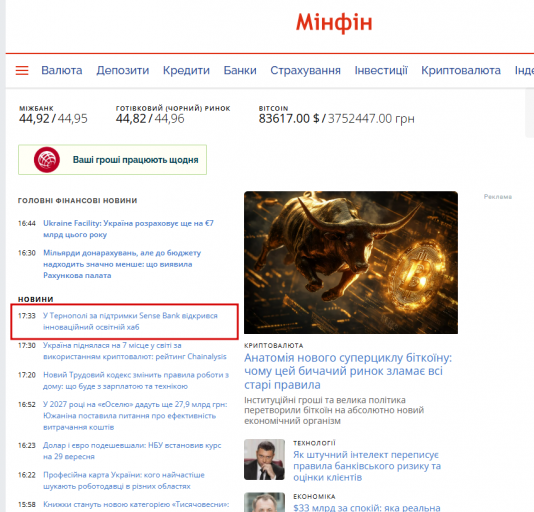Open the Тернополі Sense Bank освітній хаб article

pyautogui.click(x=130, y=321)
